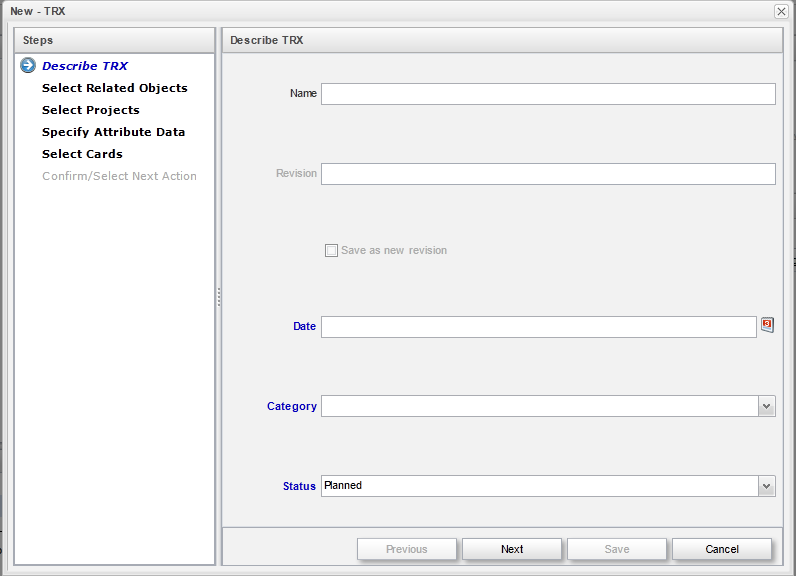Focus the Date input field

click(x=538, y=327)
